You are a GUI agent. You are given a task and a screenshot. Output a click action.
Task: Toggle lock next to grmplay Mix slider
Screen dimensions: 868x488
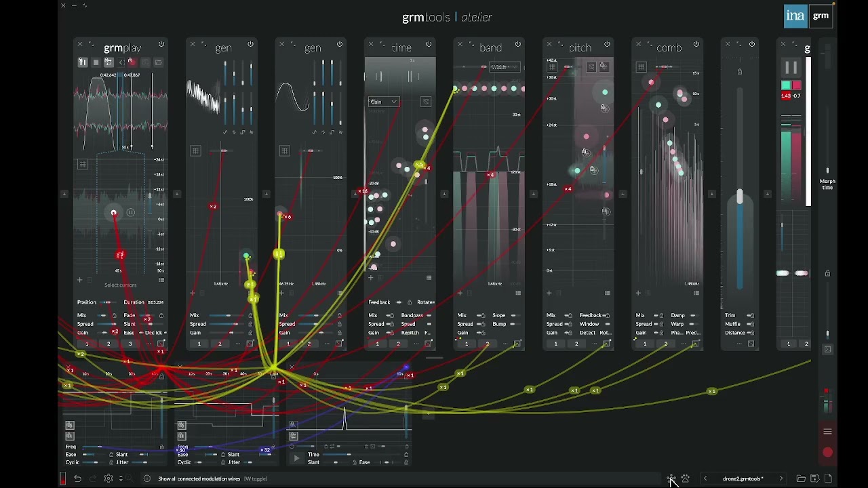point(114,316)
